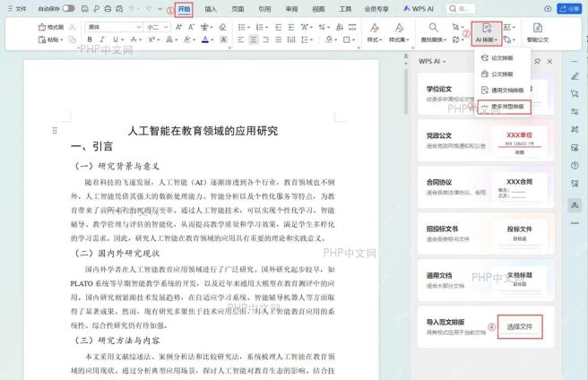This screenshot has height=380, width=588.
Task: Select center alignment
Action: point(254,39)
